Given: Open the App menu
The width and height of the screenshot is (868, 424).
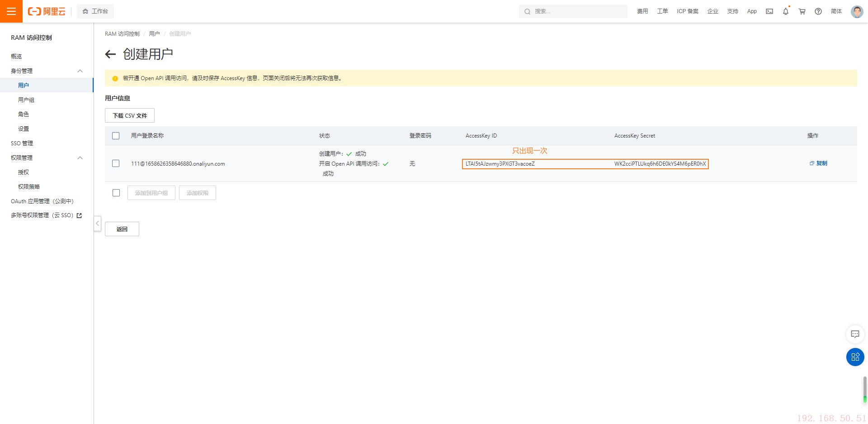Looking at the screenshot, I should [x=752, y=11].
